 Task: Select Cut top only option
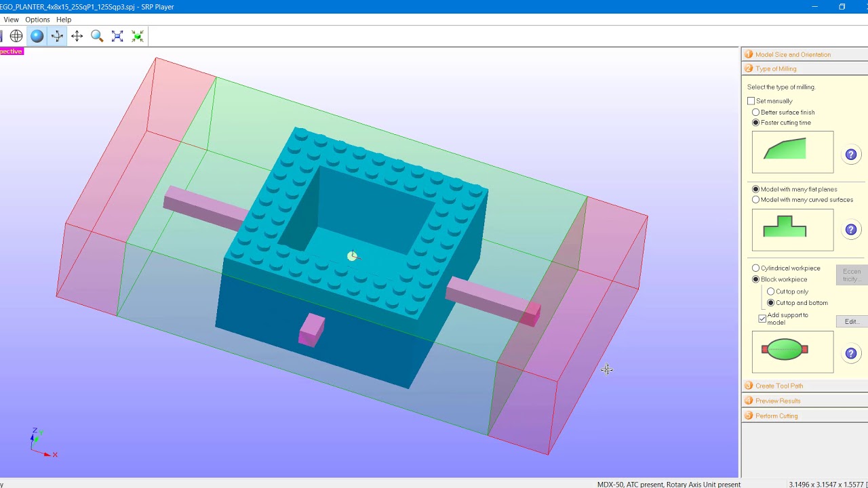771,291
